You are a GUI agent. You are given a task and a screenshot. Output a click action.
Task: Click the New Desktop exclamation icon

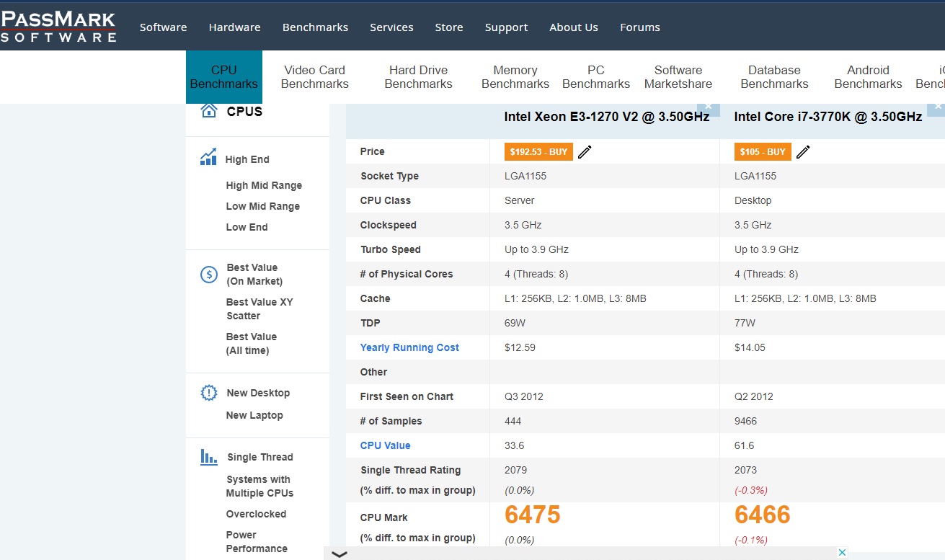click(208, 393)
